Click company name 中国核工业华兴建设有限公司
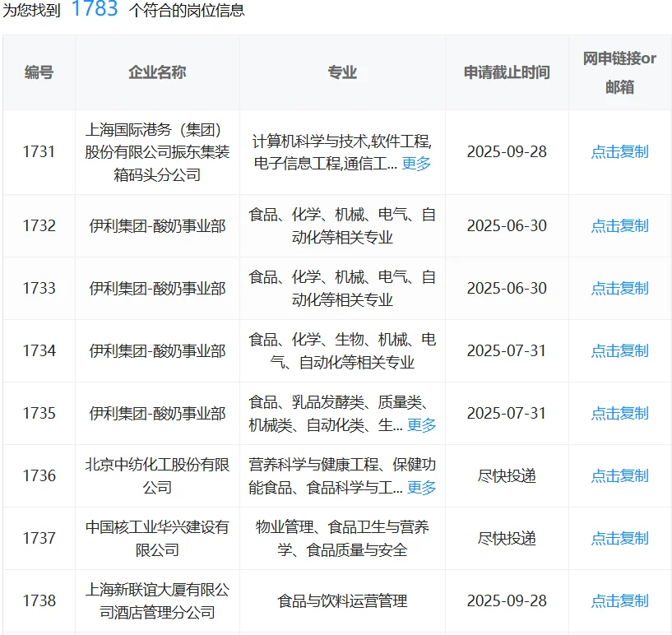Viewport: 672px width, 635px height. coord(157,539)
